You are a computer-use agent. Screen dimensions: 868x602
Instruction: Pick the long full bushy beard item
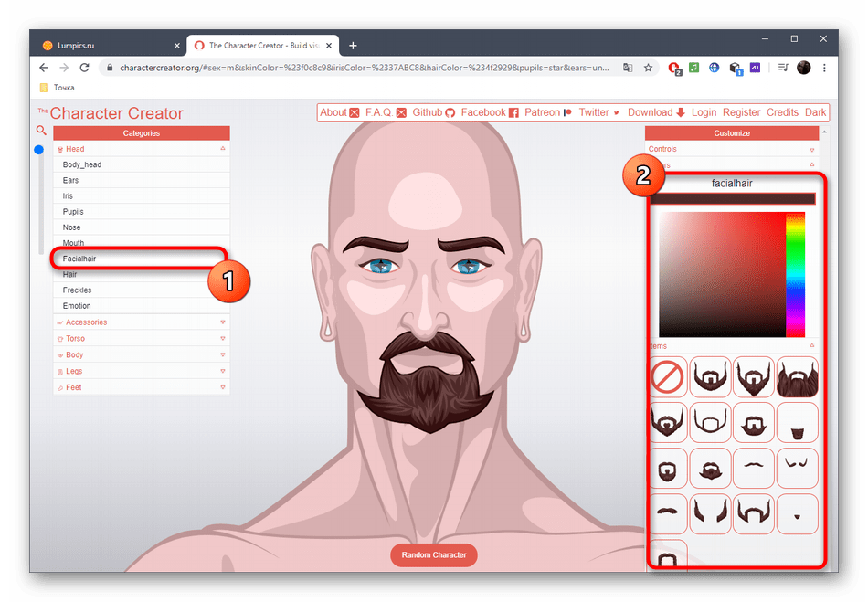(x=797, y=377)
